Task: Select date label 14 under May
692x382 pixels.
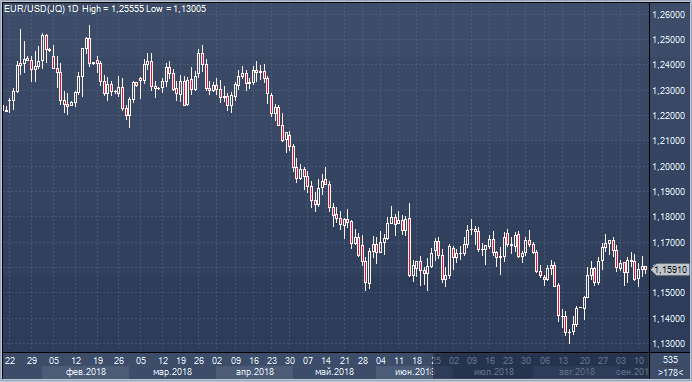Action: (326, 360)
